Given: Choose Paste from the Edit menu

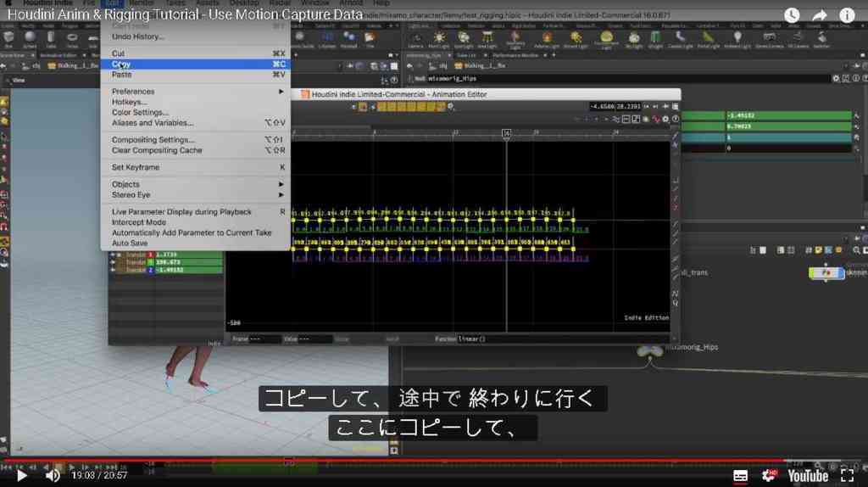Looking at the screenshot, I should coord(195,75).
